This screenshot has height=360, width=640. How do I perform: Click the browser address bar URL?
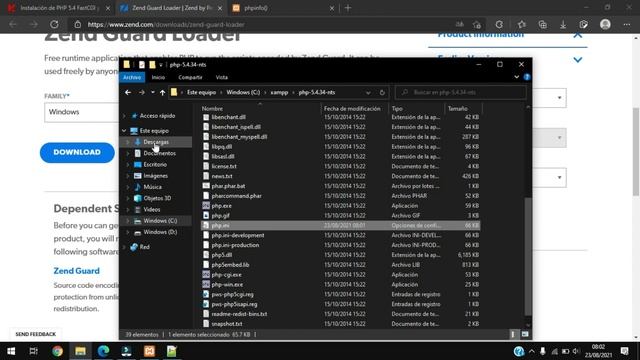coord(166,24)
